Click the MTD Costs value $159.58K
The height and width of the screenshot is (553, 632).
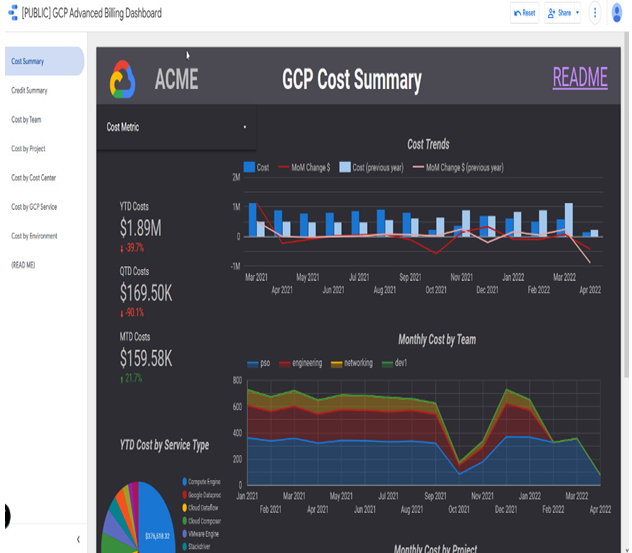[146, 358]
